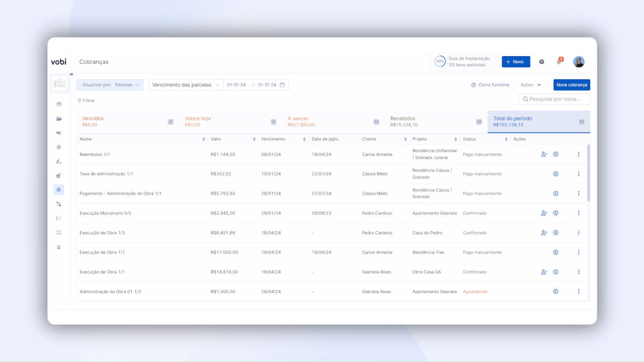This screenshot has height=362, width=644.
Task: Click dollar icon on Execução Marcenaria row
Action: pyautogui.click(x=556, y=213)
